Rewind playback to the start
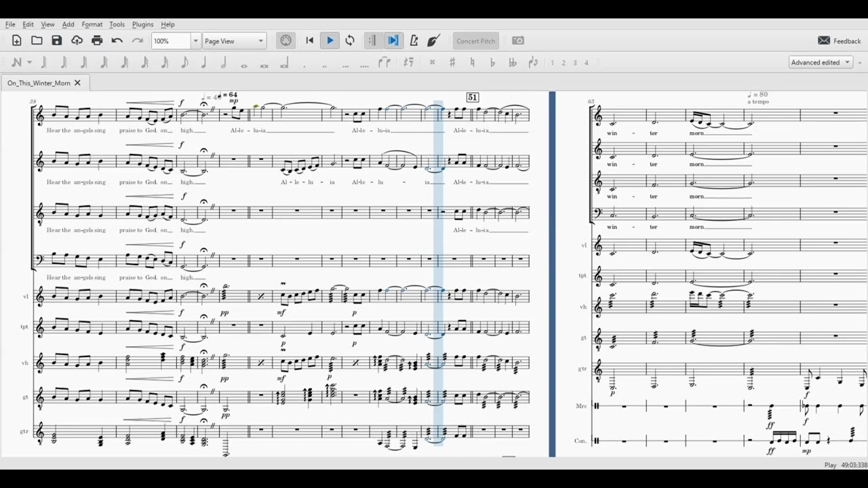Screen dimensions: 868x488 (310, 41)
